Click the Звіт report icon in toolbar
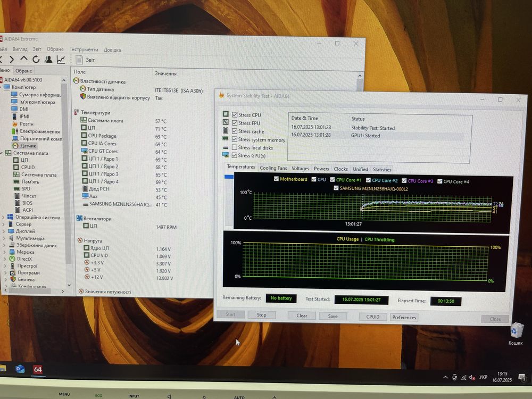The image size is (532, 399). (79, 60)
